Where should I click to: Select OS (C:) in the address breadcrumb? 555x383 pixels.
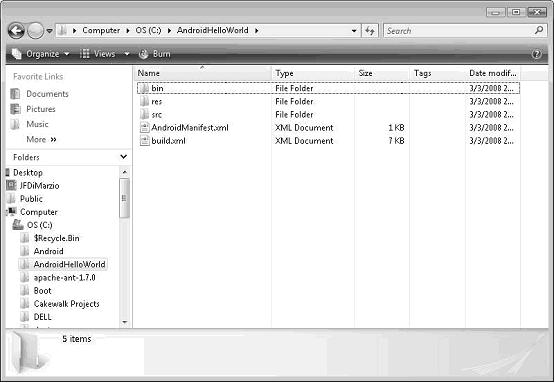click(x=148, y=30)
